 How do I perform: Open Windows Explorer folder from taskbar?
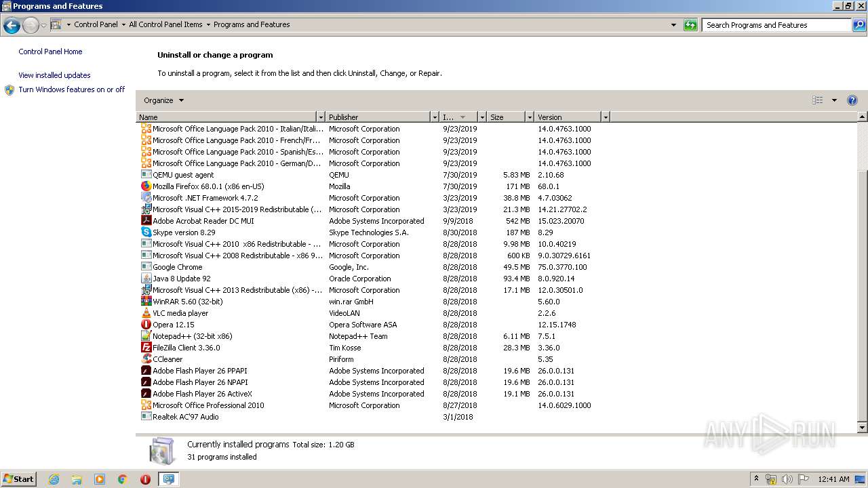pos(77,479)
